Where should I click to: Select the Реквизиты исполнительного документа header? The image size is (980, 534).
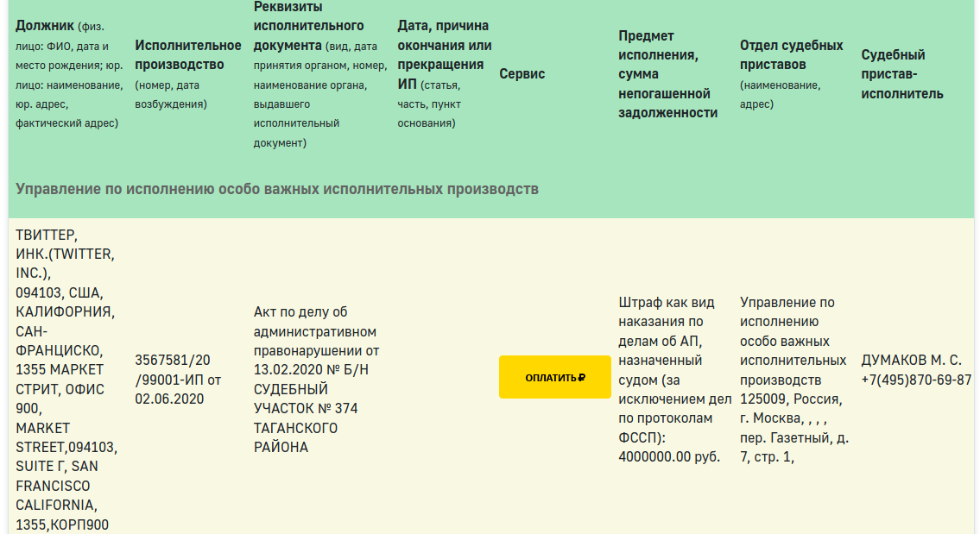point(308,26)
